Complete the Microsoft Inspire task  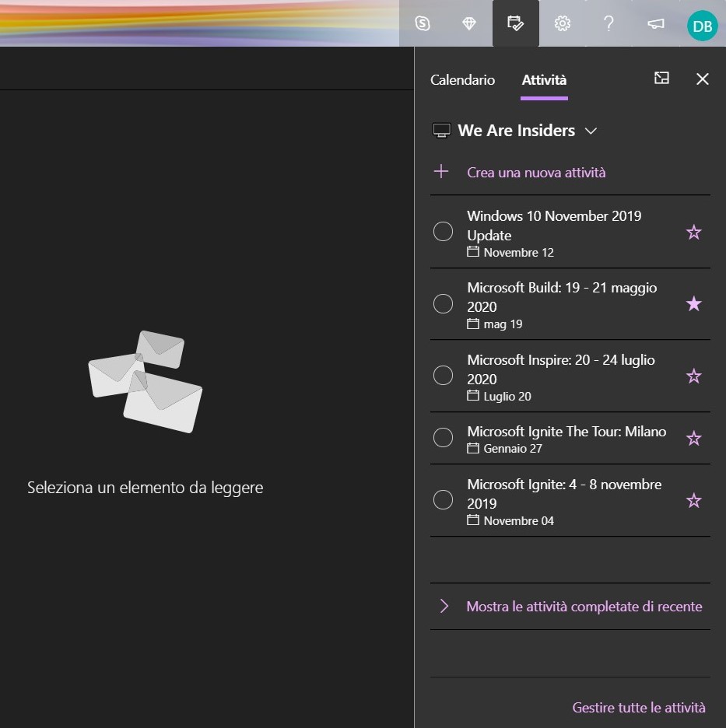pyautogui.click(x=443, y=375)
